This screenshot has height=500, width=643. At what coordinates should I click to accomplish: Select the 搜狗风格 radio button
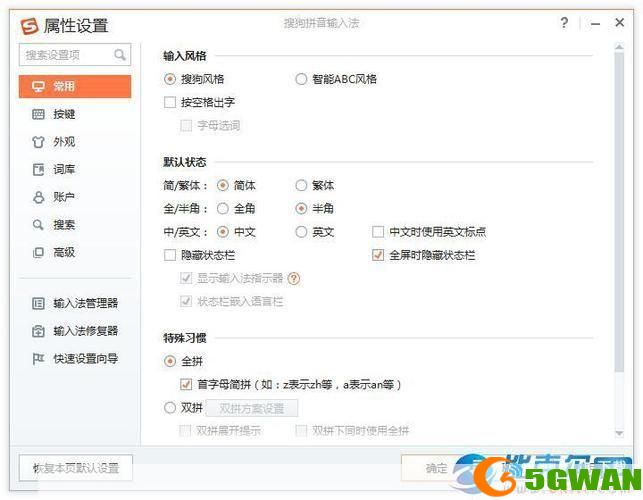pyautogui.click(x=170, y=79)
